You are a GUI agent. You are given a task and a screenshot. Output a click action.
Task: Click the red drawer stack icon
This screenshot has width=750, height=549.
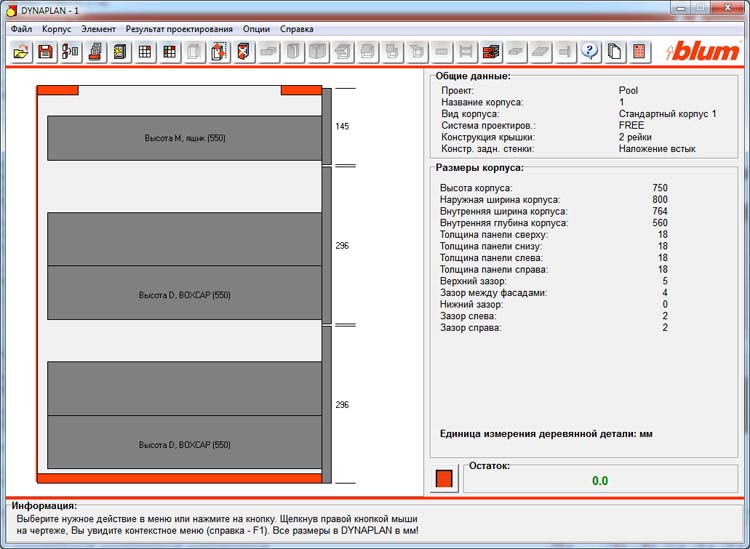491,51
